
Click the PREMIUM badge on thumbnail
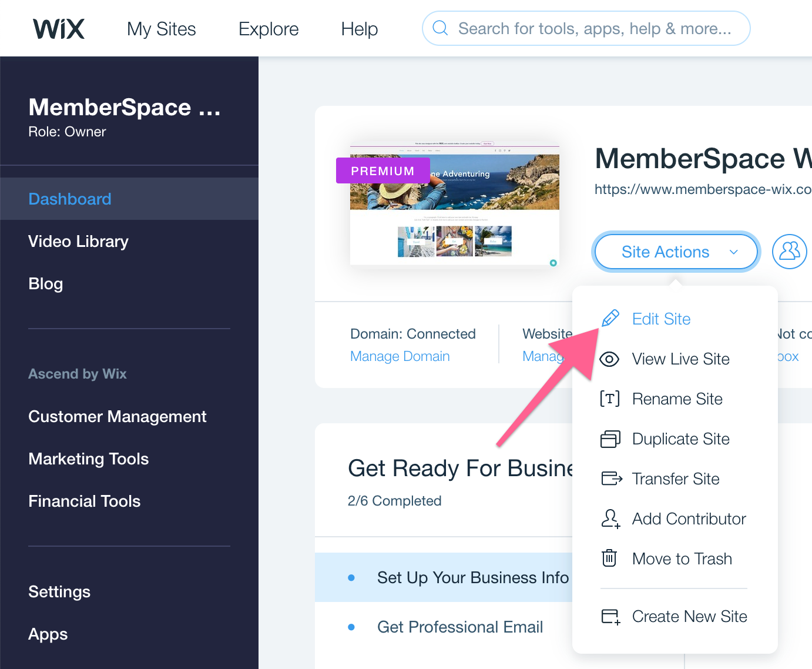click(382, 170)
